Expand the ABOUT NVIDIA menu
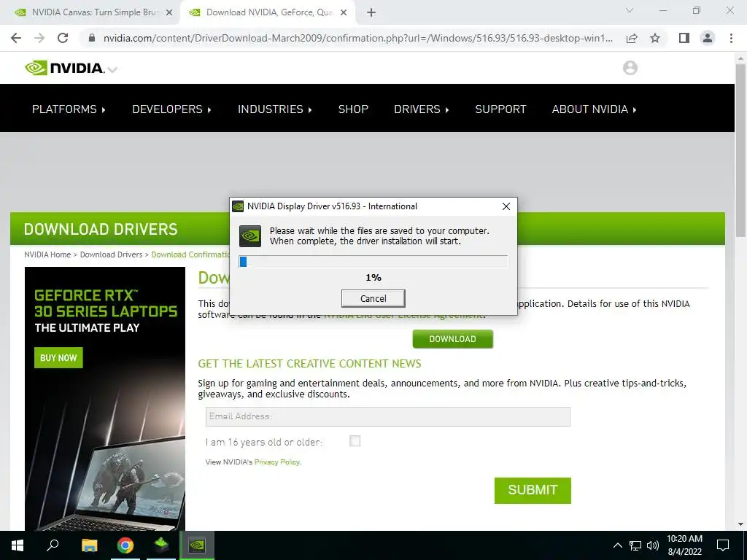This screenshot has width=747, height=560. [x=594, y=109]
